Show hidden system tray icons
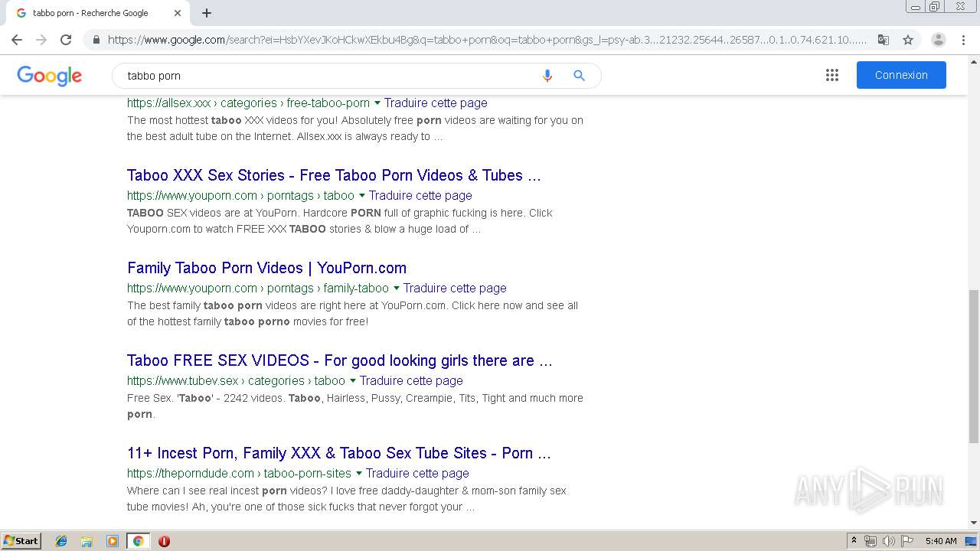 click(x=854, y=541)
